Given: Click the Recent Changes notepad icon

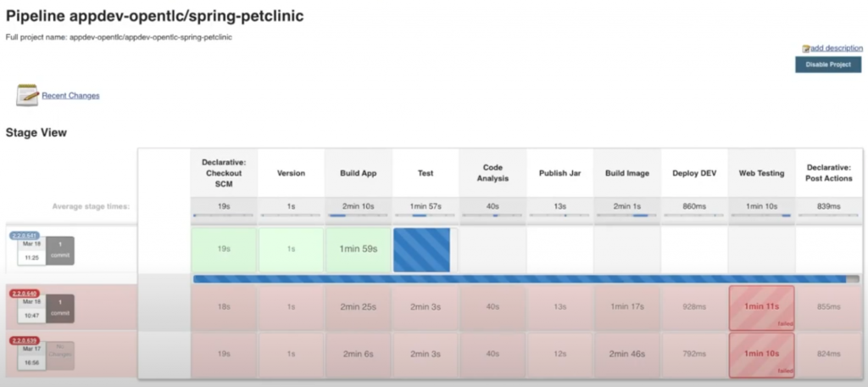Looking at the screenshot, I should tap(27, 94).
